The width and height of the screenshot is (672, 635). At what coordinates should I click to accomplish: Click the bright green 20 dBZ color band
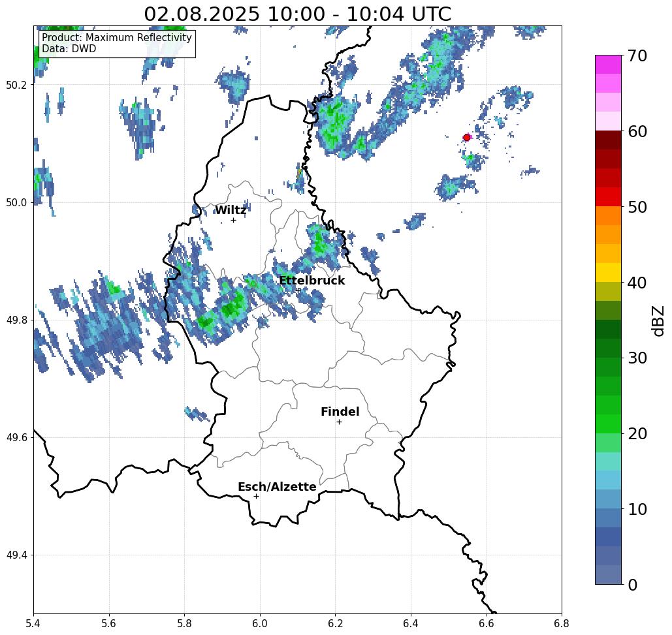pyautogui.click(x=608, y=424)
